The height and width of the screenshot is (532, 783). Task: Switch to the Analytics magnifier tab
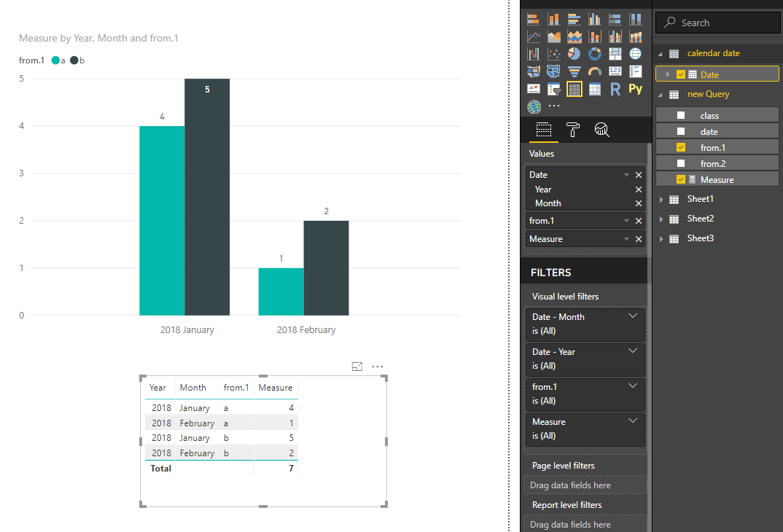pyautogui.click(x=601, y=130)
